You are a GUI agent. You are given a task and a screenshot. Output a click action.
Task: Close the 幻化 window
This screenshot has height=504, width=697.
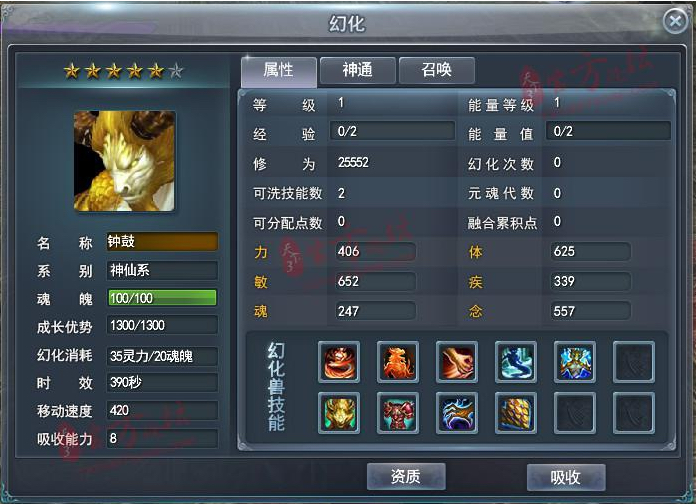(x=675, y=21)
